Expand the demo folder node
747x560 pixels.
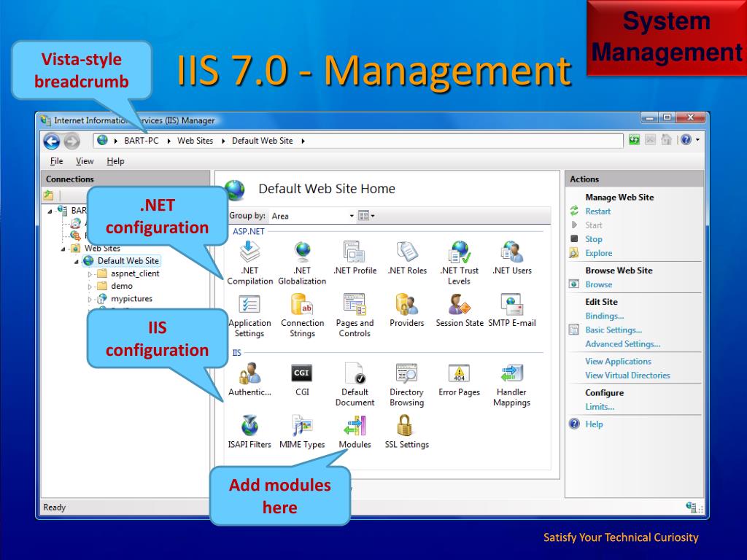pyautogui.click(x=90, y=286)
